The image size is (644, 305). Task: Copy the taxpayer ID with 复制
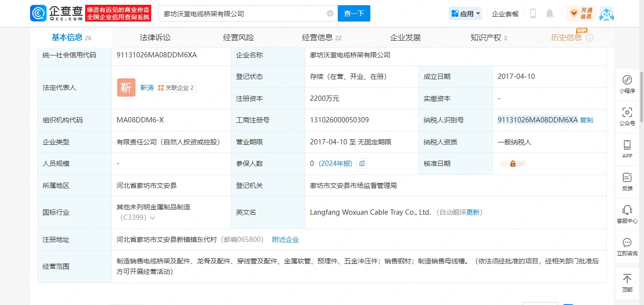(x=586, y=120)
